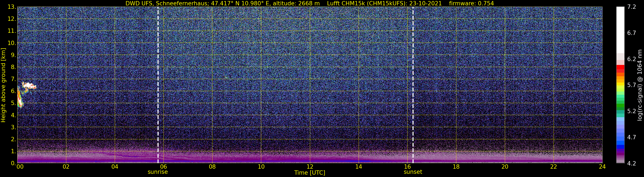Click the 'Time [UTC]' axis title

click(310, 173)
